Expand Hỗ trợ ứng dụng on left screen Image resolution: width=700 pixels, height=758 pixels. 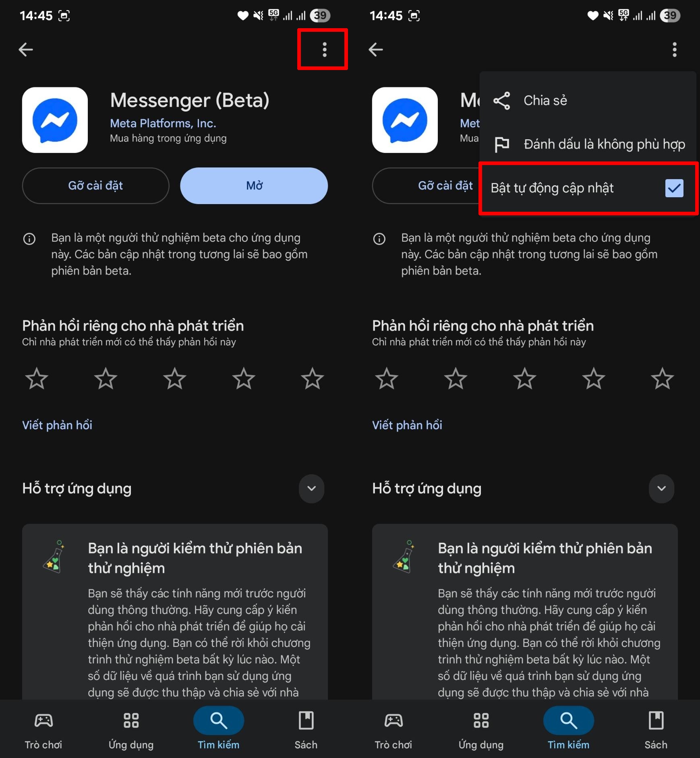311,489
